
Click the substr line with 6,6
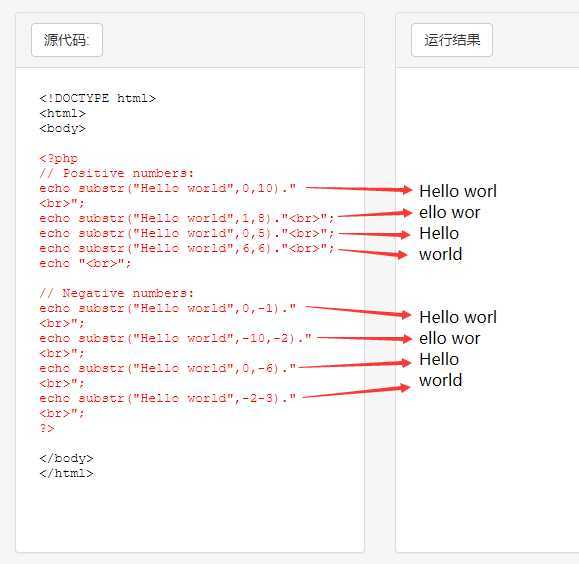(187, 248)
